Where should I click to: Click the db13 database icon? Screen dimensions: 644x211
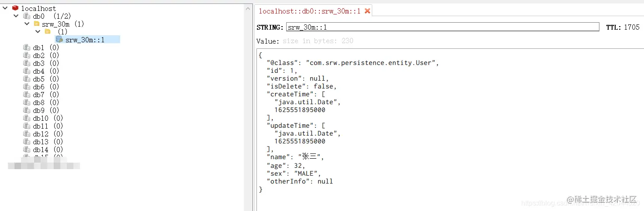pyautogui.click(x=27, y=141)
